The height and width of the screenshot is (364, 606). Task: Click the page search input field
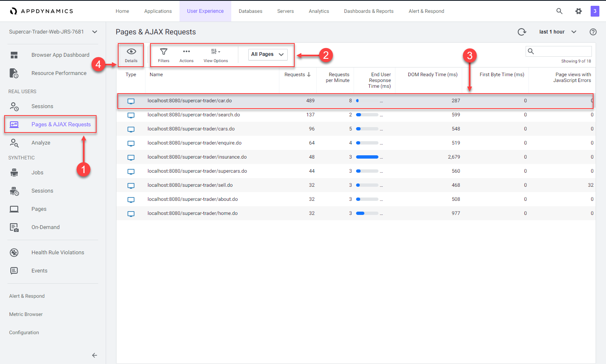point(559,51)
